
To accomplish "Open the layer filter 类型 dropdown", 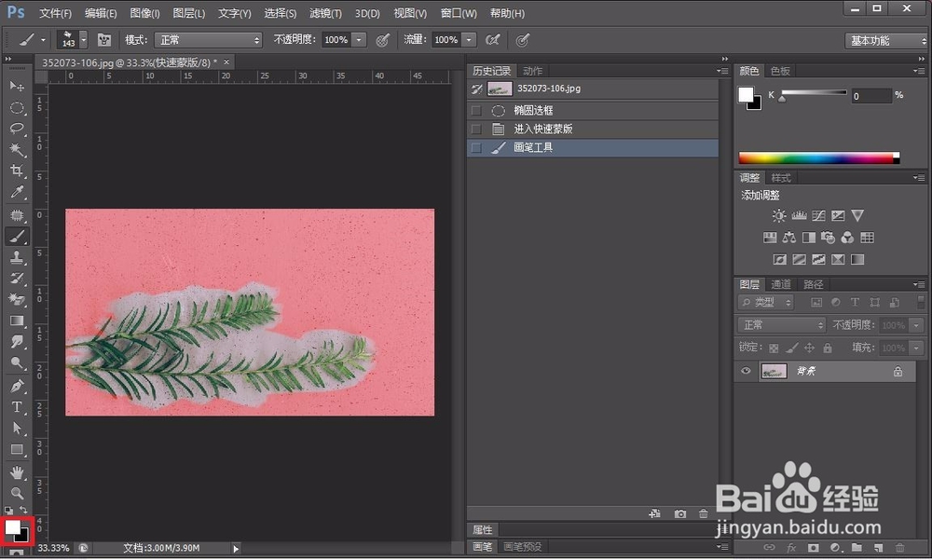I will point(765,303).
